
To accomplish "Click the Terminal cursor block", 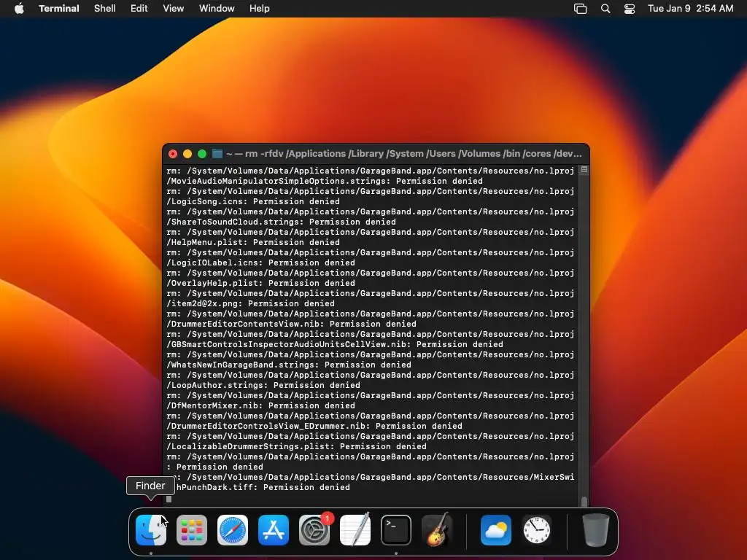I will click(169, 499).
